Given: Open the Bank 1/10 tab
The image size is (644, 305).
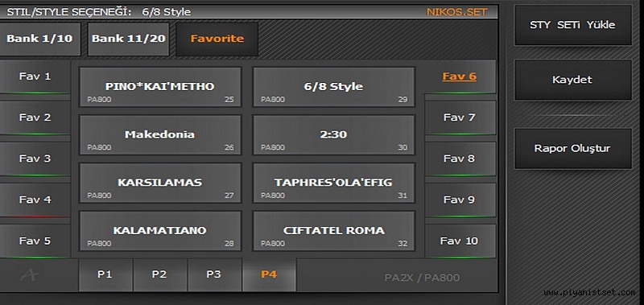Looking at the screenshot, I should pos(39,39).
